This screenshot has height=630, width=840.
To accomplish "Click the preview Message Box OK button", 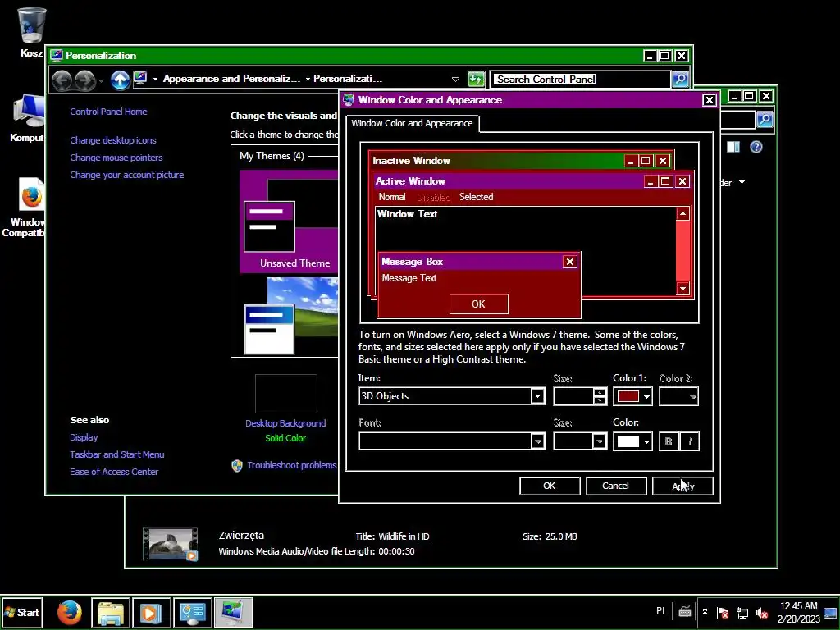I will pyautogui.click(x=478, y=304).
